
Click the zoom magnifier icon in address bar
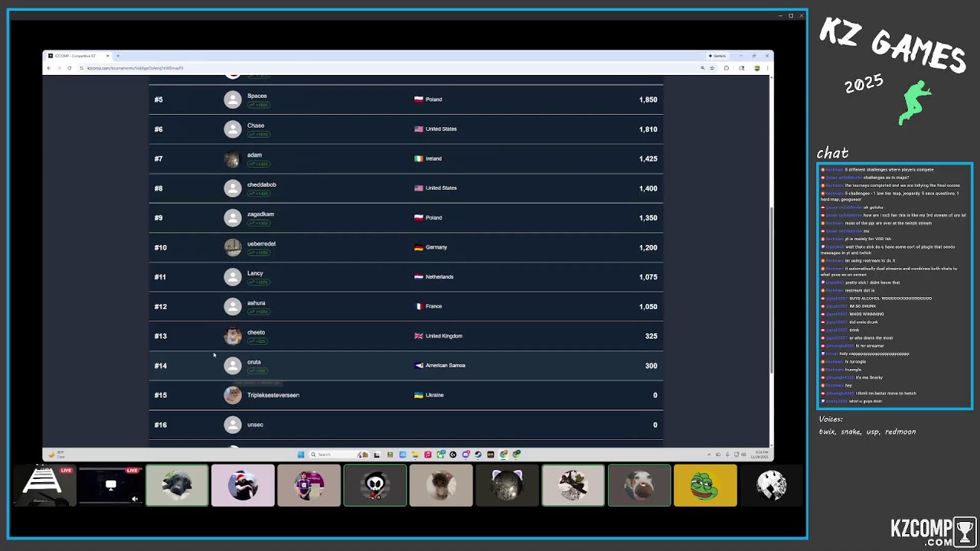pyautogui.click(x=703, y=68)
